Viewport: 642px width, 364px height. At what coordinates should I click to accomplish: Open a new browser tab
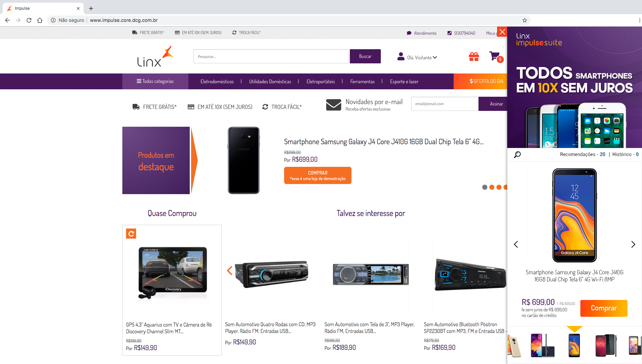pos(91,8)
